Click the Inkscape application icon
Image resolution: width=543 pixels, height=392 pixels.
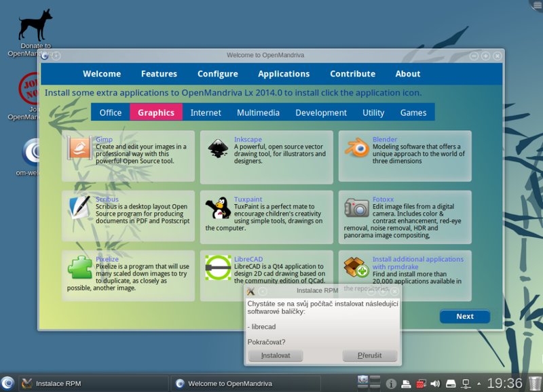click(218, 149)
